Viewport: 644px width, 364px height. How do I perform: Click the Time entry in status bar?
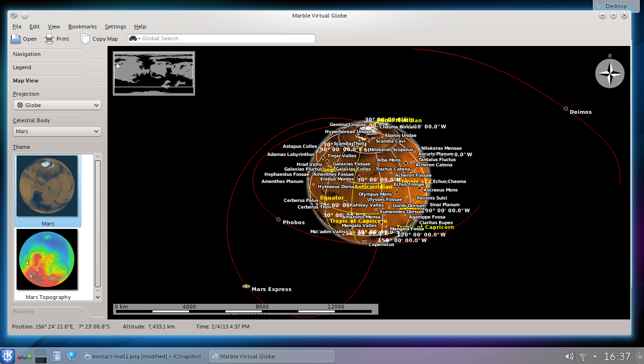(x=223, y=327)
